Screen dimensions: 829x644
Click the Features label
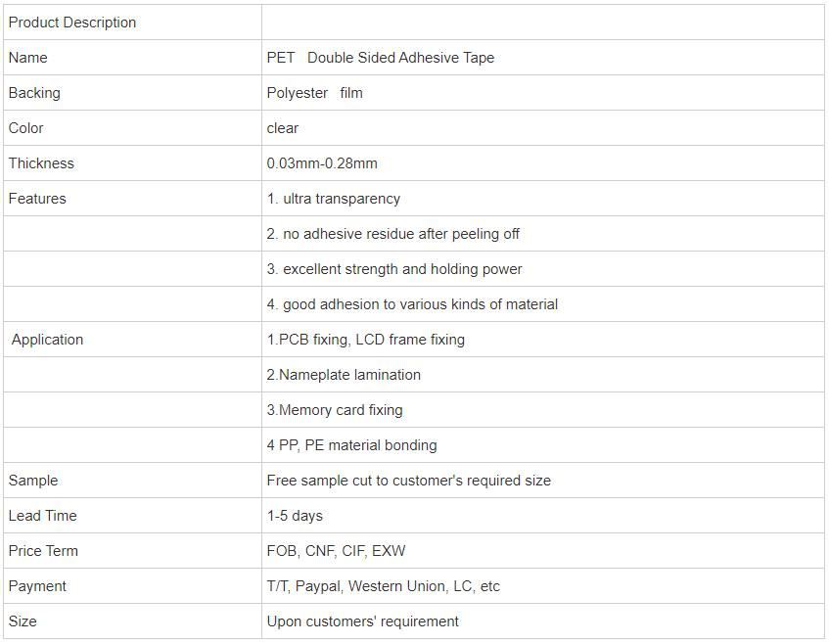coord(37,199)
